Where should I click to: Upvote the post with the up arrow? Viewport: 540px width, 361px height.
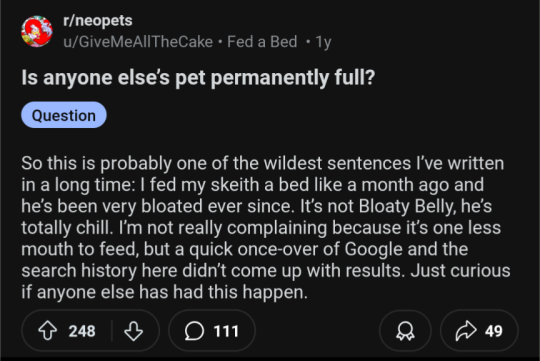(48, 331)
